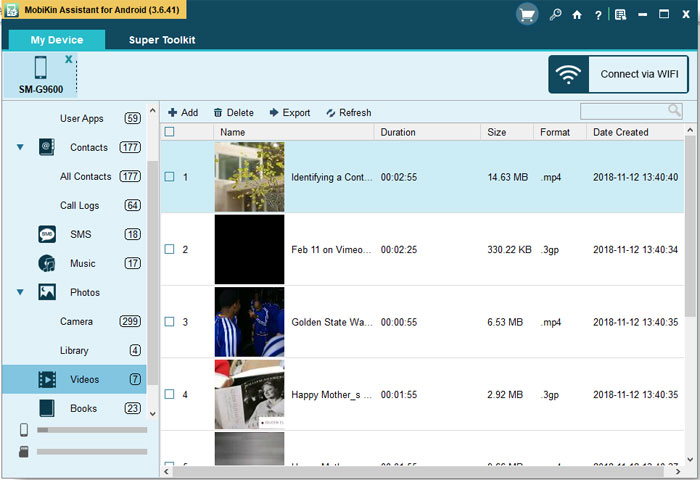Screen dimensions: 700x480
Task: Open the shopping cart icon in title bar
Action: pos(527,14)
